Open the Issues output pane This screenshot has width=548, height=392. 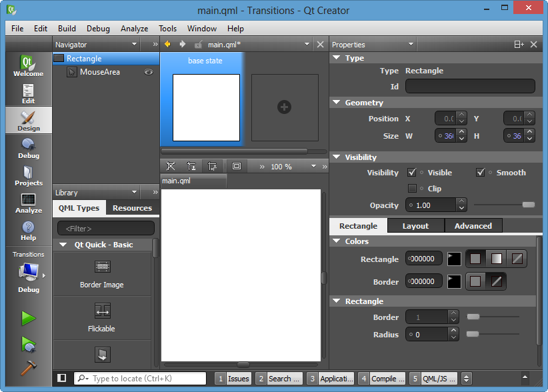coord(233,379)
